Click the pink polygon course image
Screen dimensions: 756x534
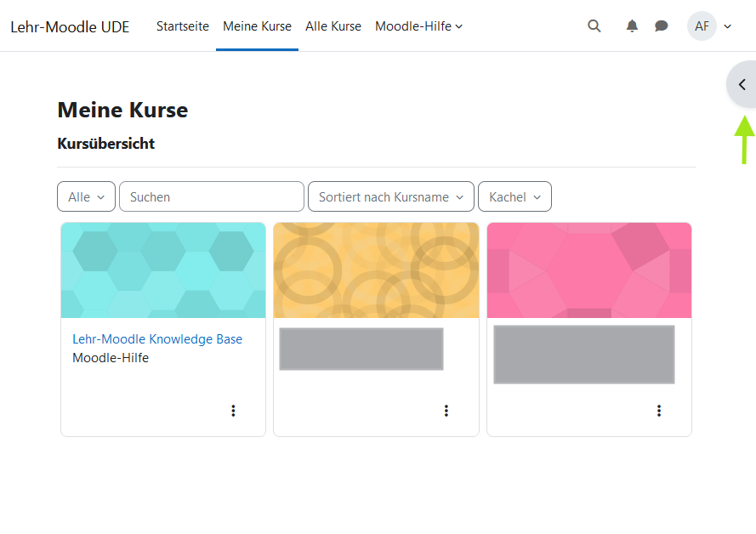tap(589, 270)
